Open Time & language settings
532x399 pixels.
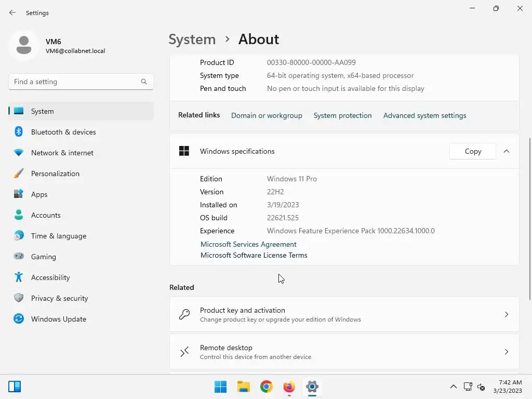(81, 235)
